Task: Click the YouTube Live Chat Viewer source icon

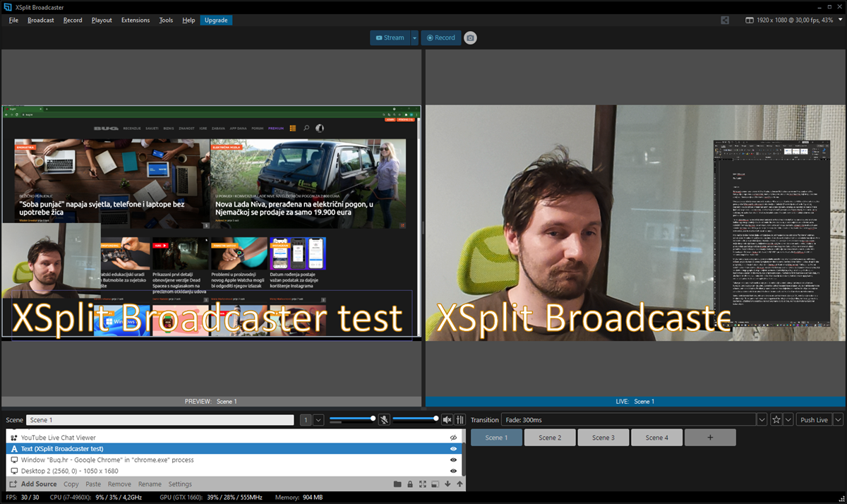Action: pos(14,438)
